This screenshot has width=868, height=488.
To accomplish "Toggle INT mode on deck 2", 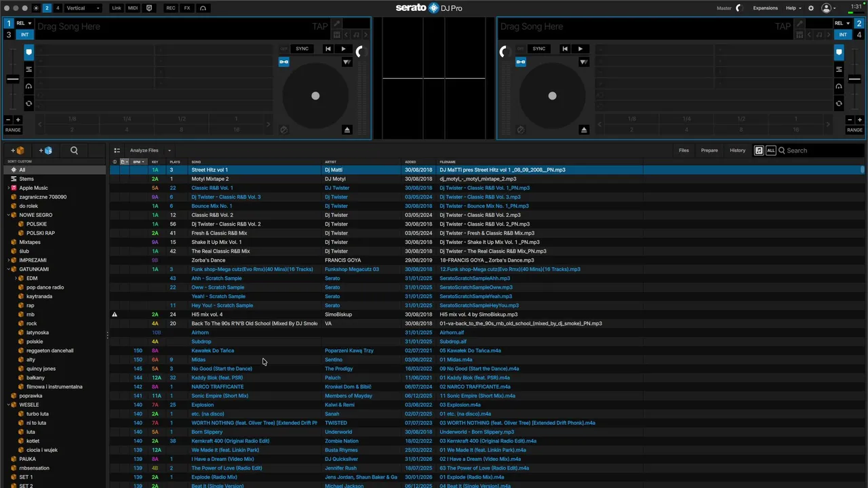I will [x=843, y=35].
